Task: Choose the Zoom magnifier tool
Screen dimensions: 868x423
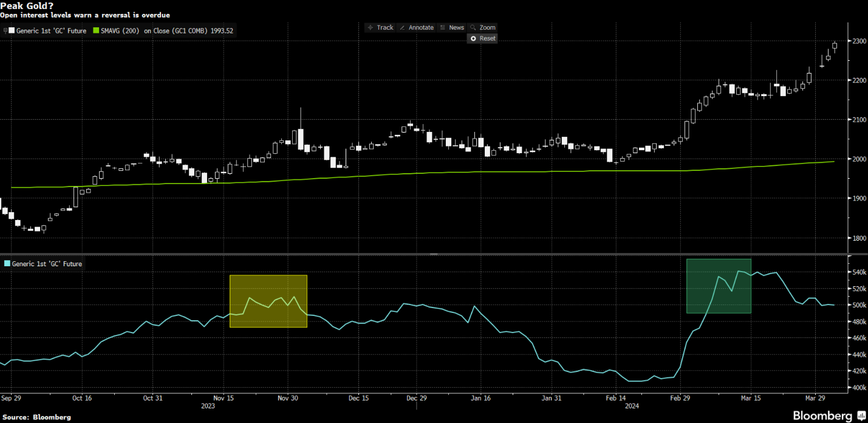Action: tap(483, 27)
